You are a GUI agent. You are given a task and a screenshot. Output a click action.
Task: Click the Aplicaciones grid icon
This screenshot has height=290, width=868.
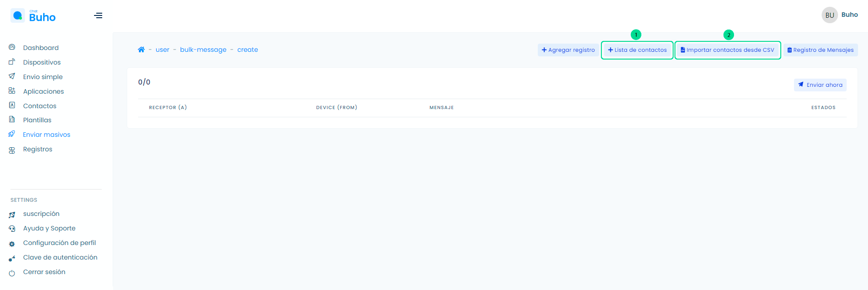(x=12, y=91)
